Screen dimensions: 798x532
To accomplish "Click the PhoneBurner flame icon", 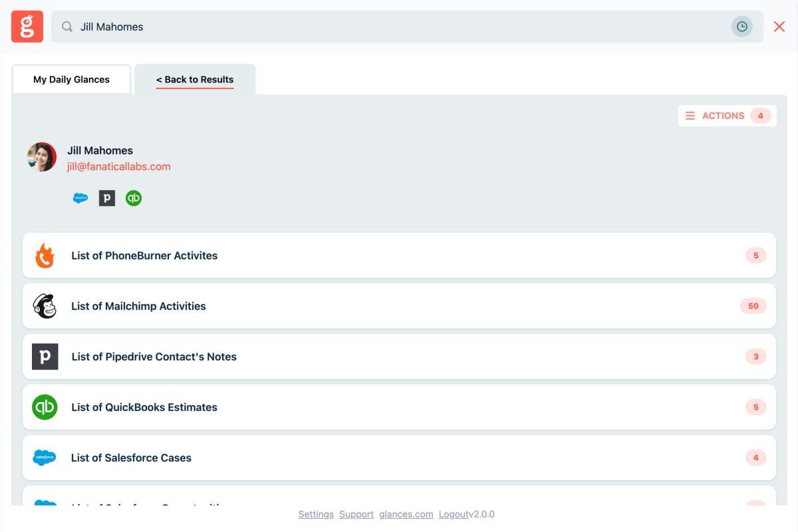I will [x=45, y=255].
